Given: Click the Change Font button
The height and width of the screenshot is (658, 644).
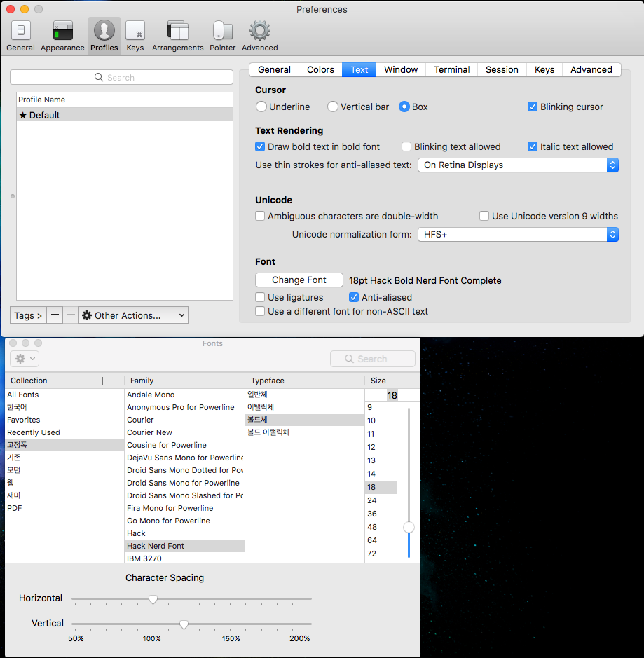Looking at the screenshot, I should point(299,280).
